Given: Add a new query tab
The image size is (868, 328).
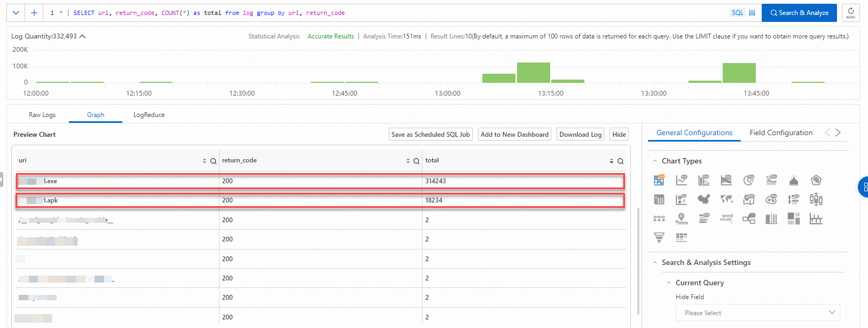Looking at the screenshot, I should click(34, 13).
